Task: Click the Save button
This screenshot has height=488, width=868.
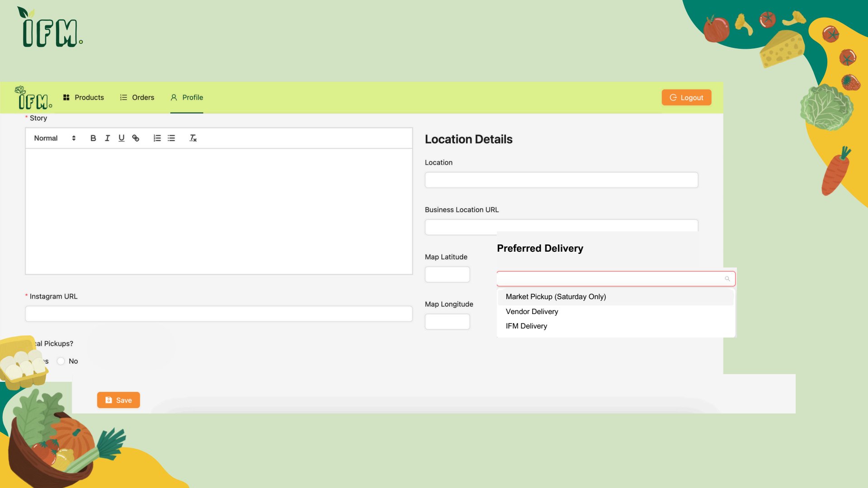Action: (118, 400)
